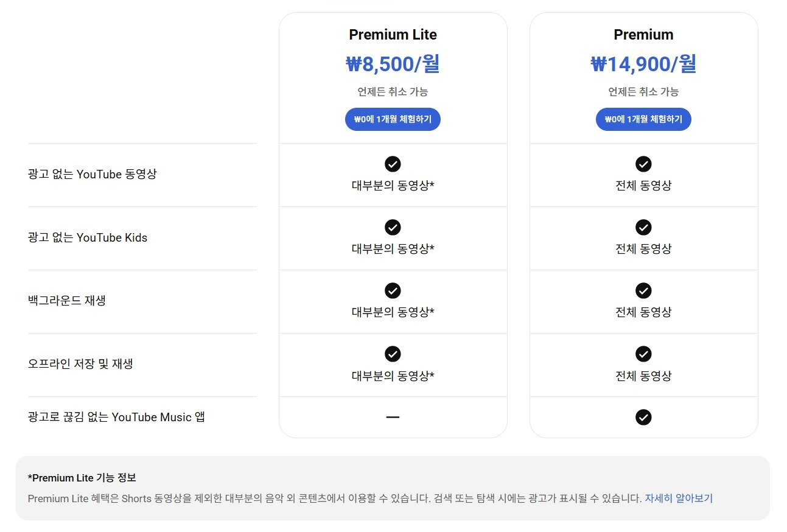
Task: Click the ₩14,900/월 price text
Action: pyautogui.click(x=643, y=64)
